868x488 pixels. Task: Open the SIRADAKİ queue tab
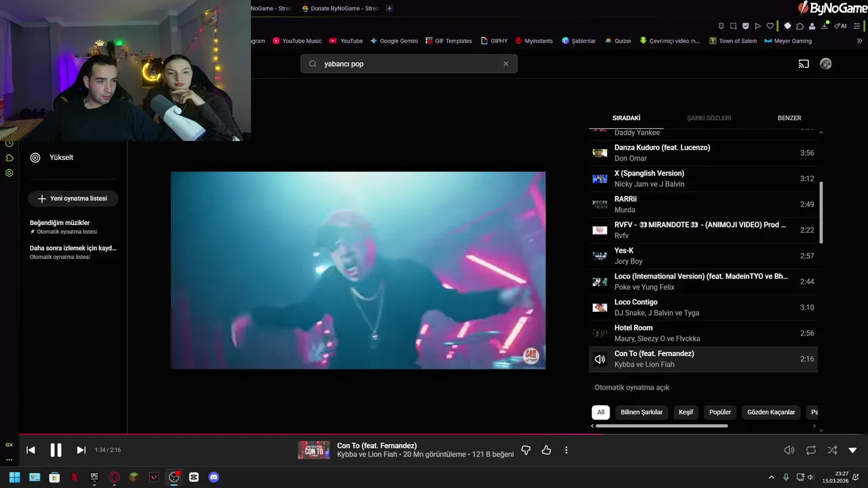coord(626,118)
